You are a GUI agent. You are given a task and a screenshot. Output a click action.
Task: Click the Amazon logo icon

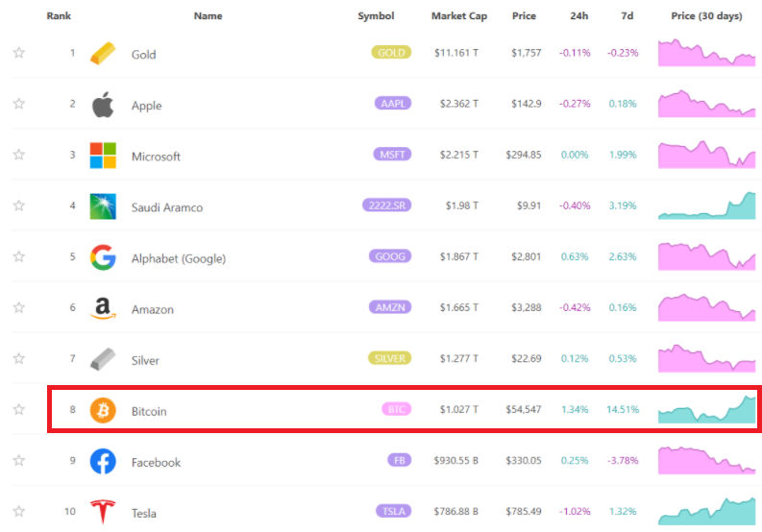pyautogui.click(x=103, y=308)
